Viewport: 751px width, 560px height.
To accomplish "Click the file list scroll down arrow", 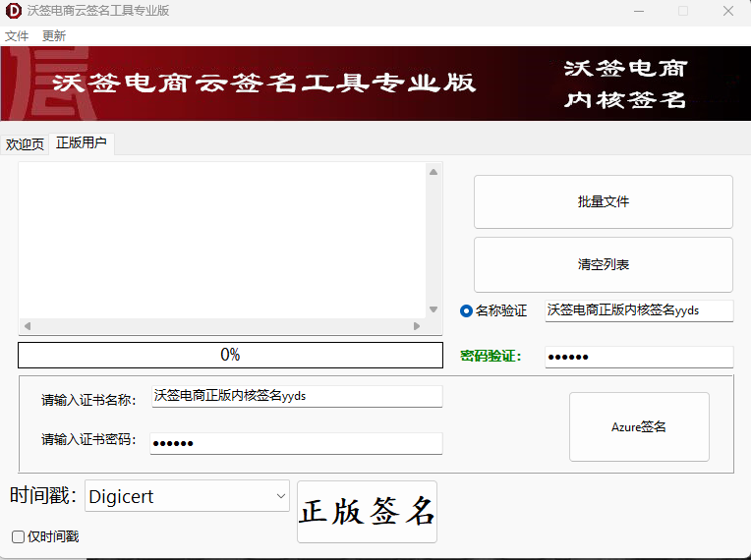I will pyautogui.click(x=433, y=309).
